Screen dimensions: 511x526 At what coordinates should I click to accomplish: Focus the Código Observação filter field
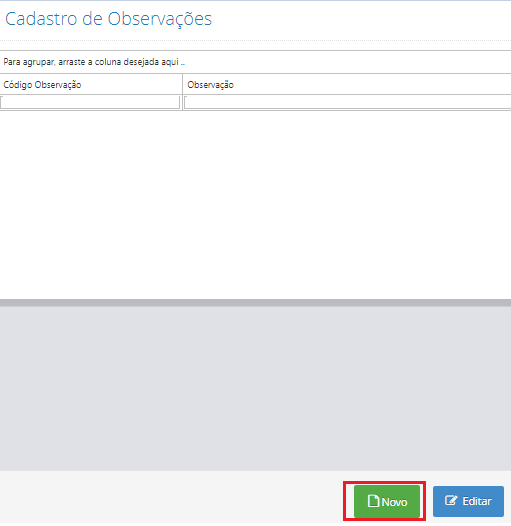click(90, 103)
